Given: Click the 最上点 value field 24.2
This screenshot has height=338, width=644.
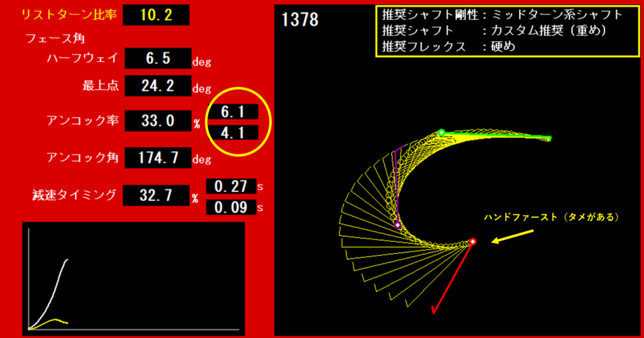Looking at the screenshot, I should tap(158, 86).
